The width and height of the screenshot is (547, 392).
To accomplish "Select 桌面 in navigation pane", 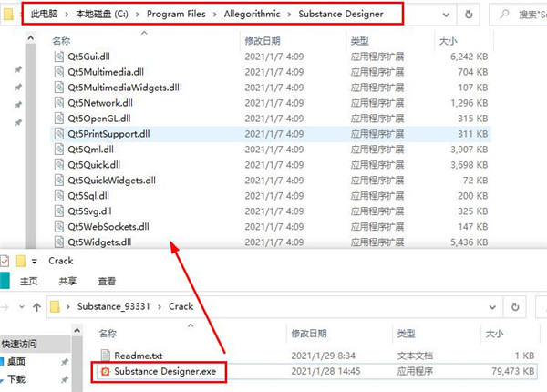I will (16, 362).
